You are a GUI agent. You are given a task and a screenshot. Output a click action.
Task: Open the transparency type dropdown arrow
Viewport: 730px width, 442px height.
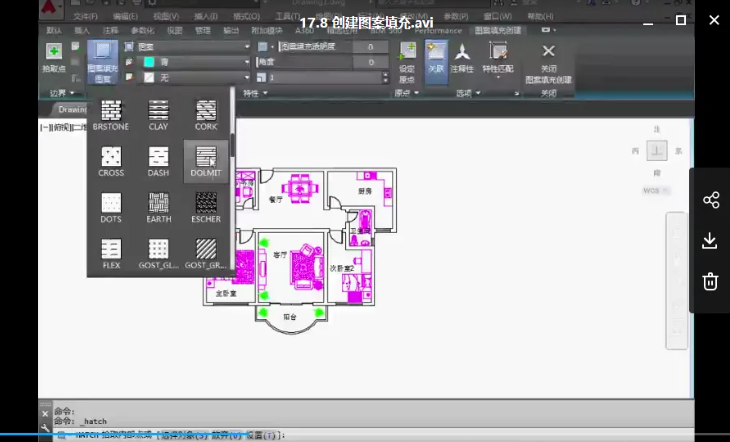click(272, 47)
